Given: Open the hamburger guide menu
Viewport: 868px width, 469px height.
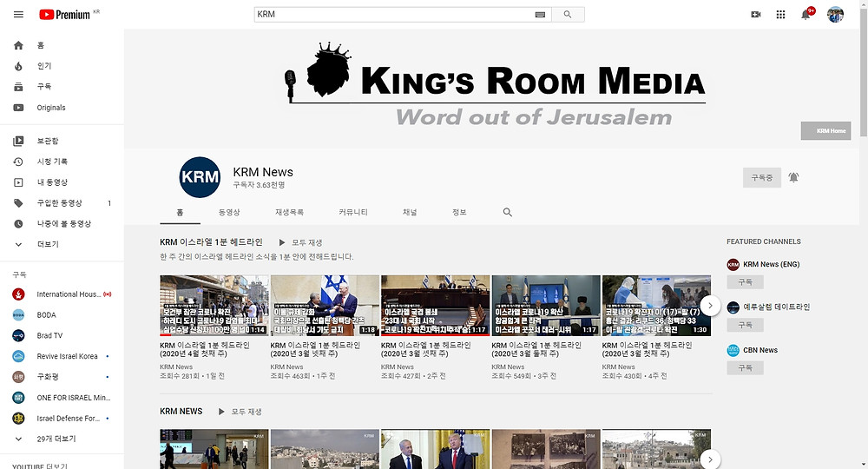Looking at the screenshot, I should pyautogui.click(x=18, y=15).
